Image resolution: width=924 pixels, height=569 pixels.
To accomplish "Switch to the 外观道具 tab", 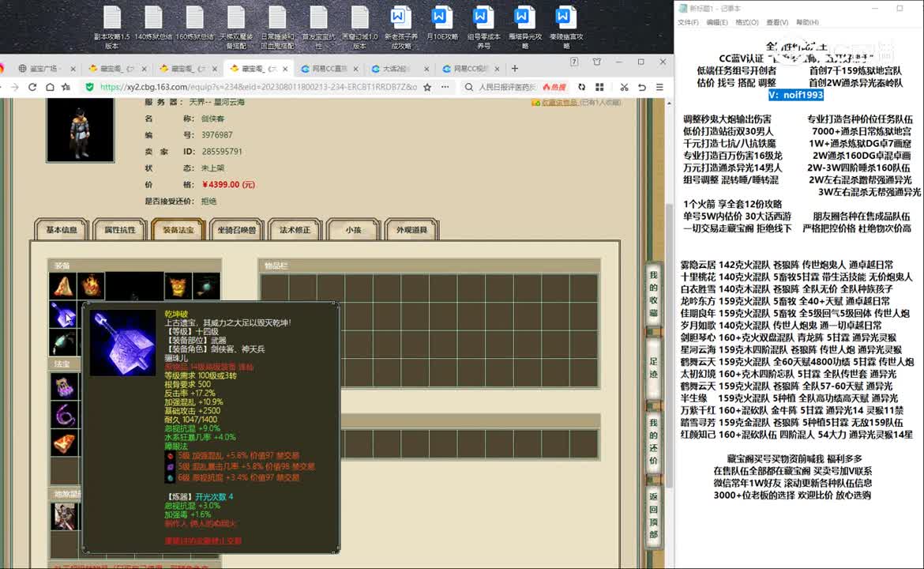I will pos(411,230).
